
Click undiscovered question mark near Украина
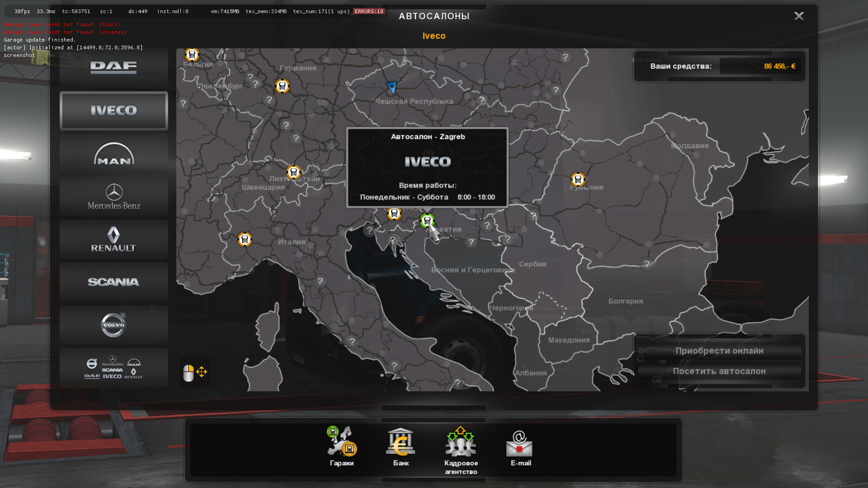(565, 57)
